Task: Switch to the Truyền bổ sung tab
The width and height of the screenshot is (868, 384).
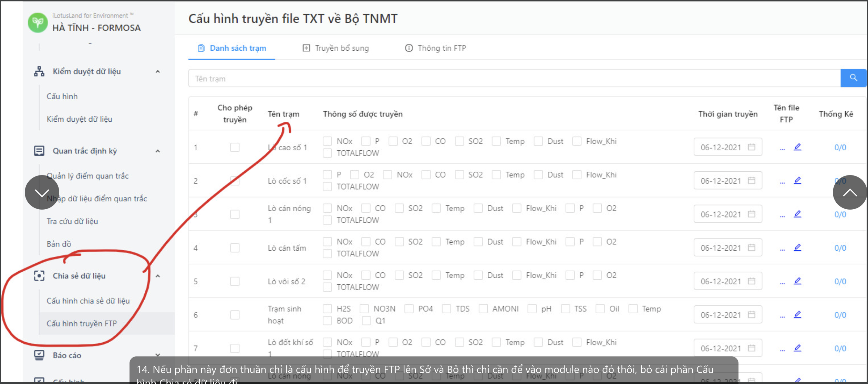Action: pos(335,48)
